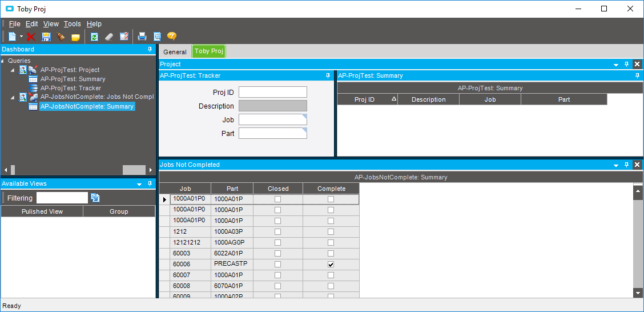Collapse the Queries tree root

point(3,61)
